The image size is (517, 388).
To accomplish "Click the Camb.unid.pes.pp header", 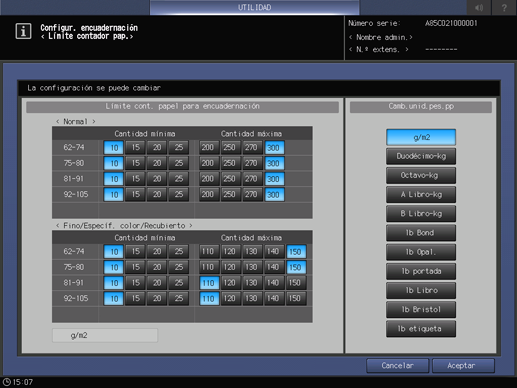I will click(x=421, y=107).
